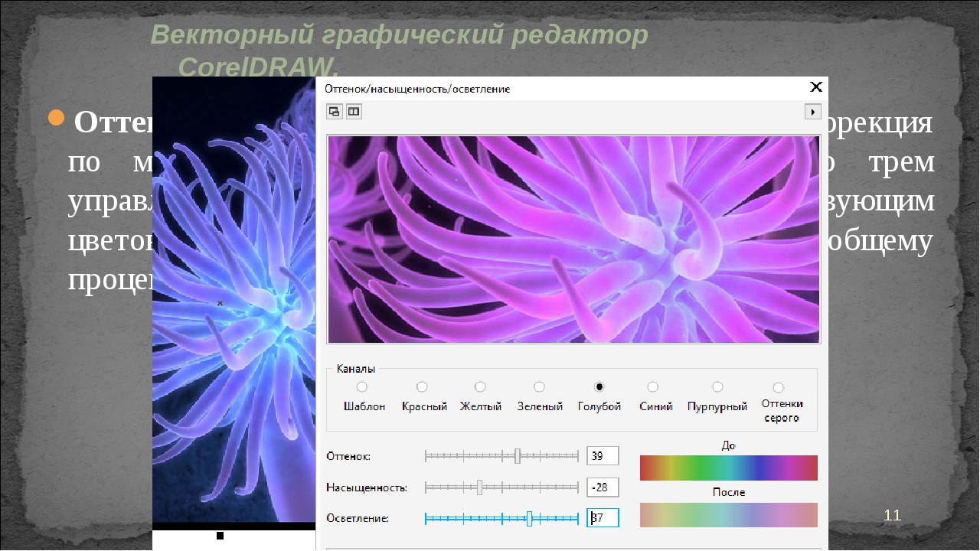Click the word трем in the slide text

pyautogui.click(x=903, y=161)
